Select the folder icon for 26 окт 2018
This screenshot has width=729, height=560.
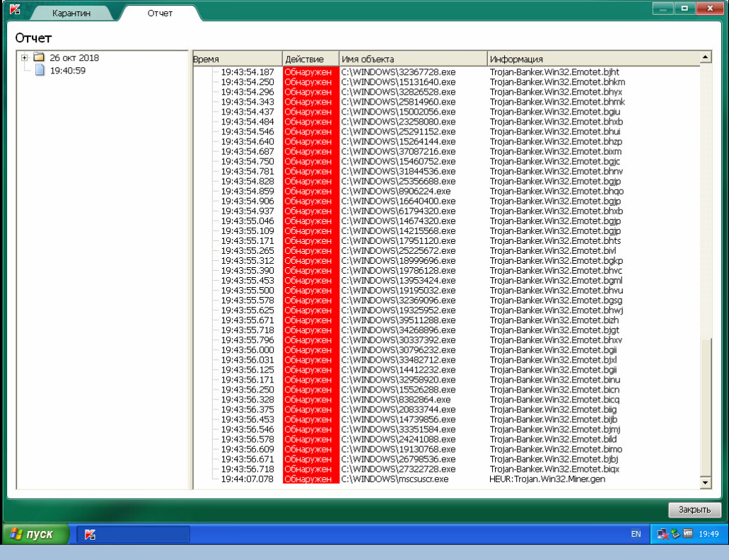(x=39, y=57)
